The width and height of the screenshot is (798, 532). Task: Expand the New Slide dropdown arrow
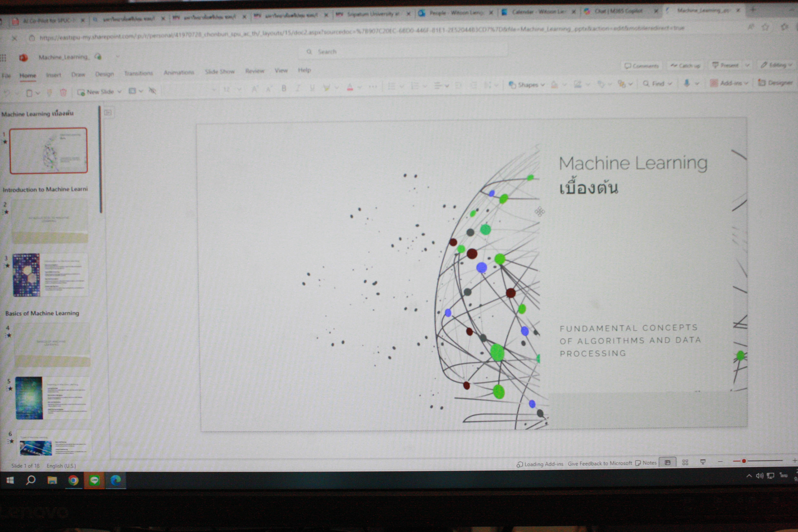coord(119,92)
